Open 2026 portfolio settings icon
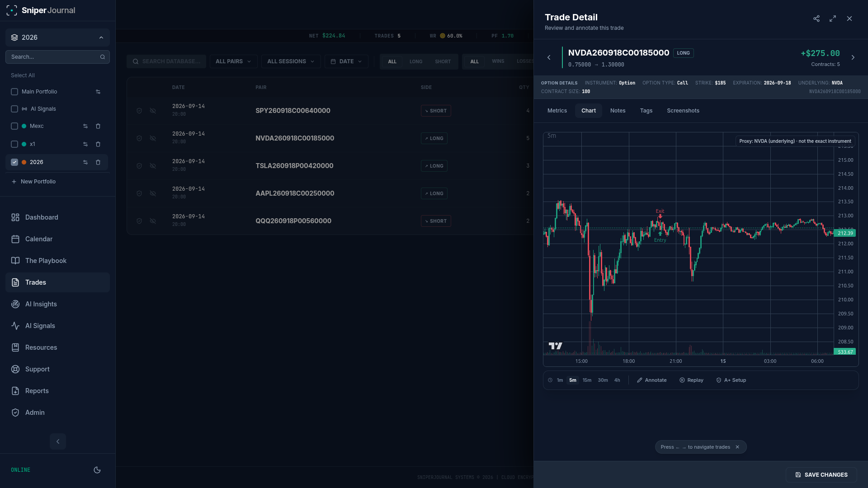 85,162
